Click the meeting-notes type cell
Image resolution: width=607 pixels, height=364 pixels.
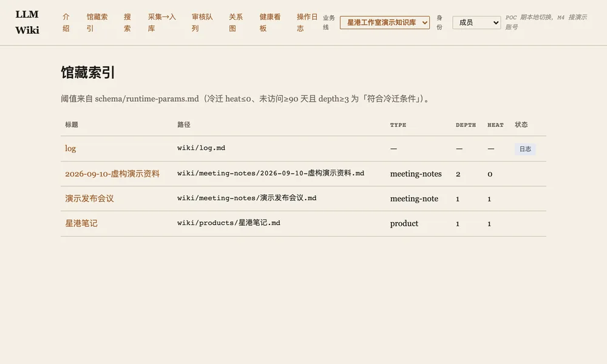tap(416, 174)
